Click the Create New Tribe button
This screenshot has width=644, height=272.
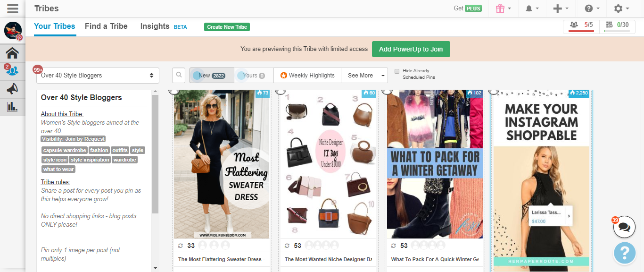(x=227, y=27)
